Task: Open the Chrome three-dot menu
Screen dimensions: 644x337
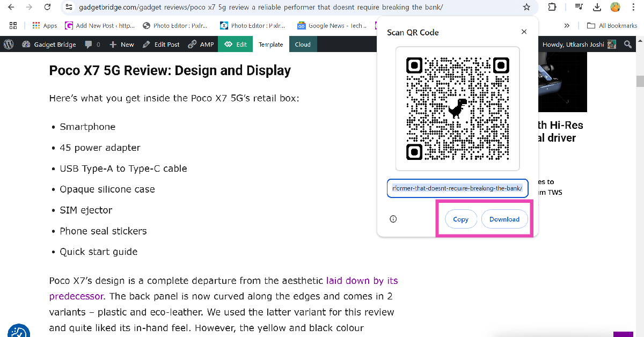Action: 634,8
